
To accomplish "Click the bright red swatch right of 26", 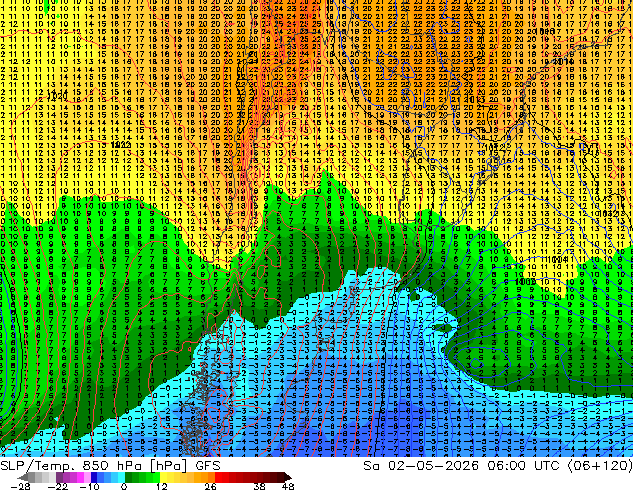I will [x=219, y=477].
